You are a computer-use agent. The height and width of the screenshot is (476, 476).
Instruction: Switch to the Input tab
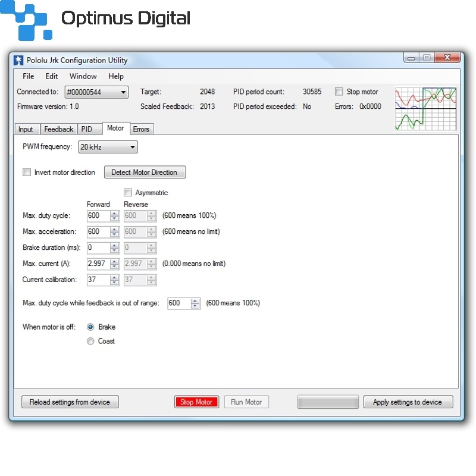(x=27, y=129)
